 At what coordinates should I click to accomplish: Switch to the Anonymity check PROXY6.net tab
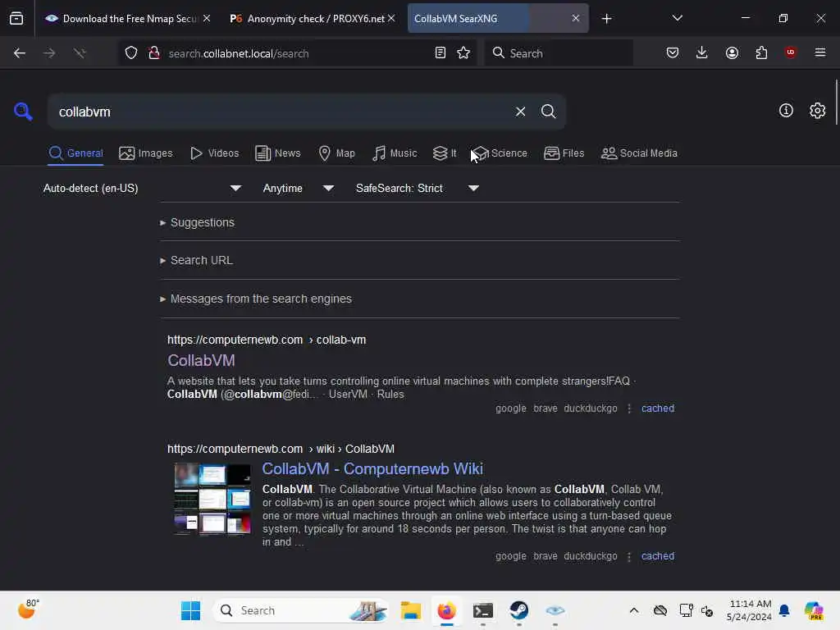click(x=307, y=19)
